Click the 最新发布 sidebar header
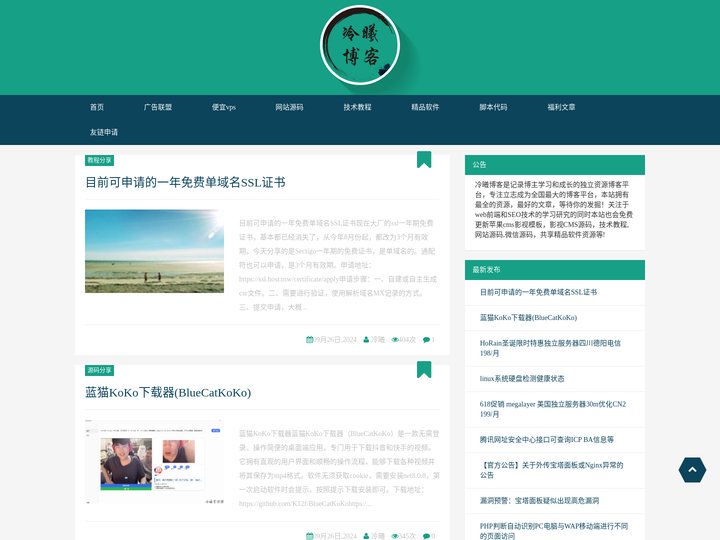Viewport: 720px width, 540px height. [x=555, y=270]
